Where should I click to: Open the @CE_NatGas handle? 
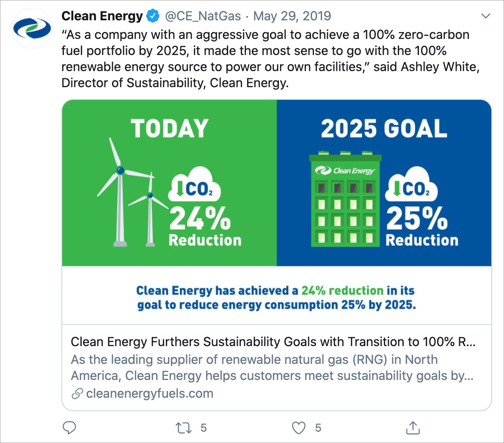(x=203, y=16)
